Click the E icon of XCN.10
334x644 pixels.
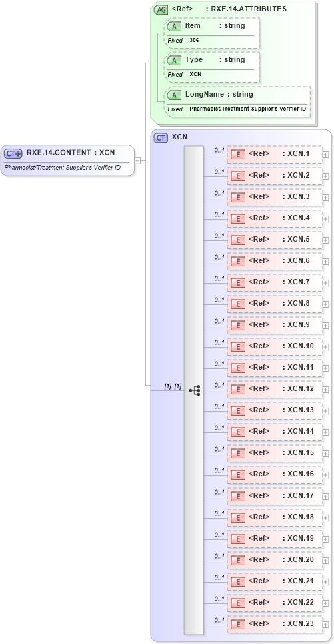pos(238,346)
